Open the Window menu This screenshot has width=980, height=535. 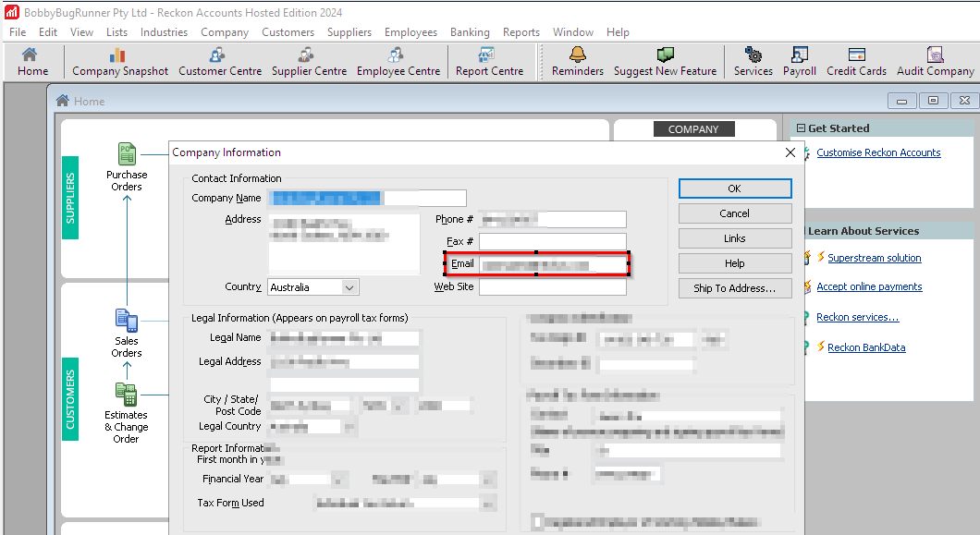[572, 31]
